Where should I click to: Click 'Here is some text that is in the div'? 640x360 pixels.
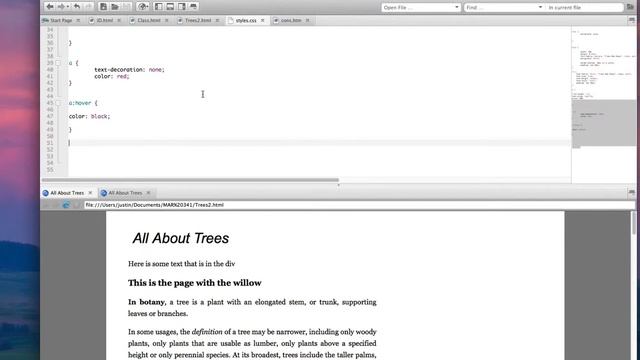182,264
